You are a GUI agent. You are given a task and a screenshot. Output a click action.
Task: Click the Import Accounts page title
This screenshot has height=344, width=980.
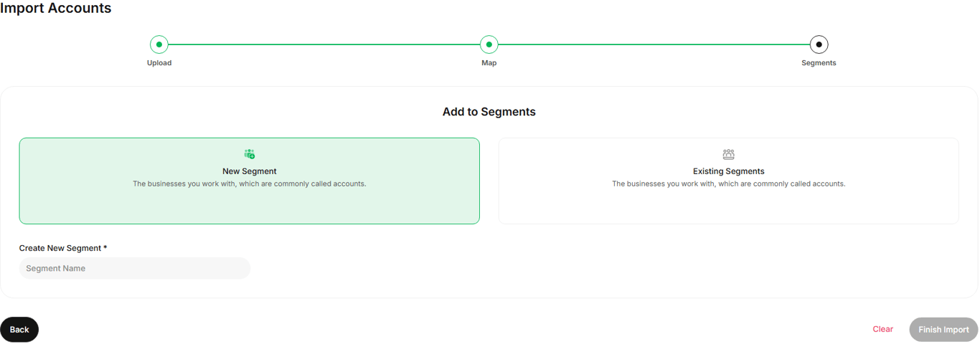click(x=56, y=9)
